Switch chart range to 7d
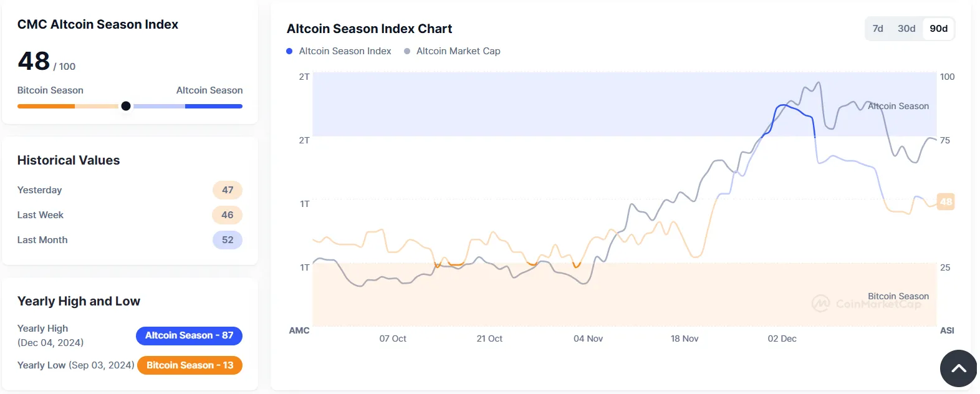This screenshot has height=394, width=980. 878,29
